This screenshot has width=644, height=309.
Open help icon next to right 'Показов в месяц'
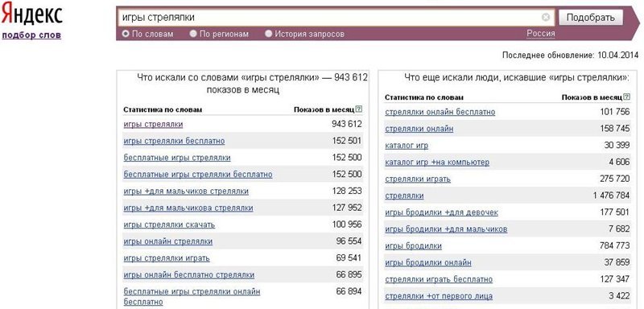point(626,97)
